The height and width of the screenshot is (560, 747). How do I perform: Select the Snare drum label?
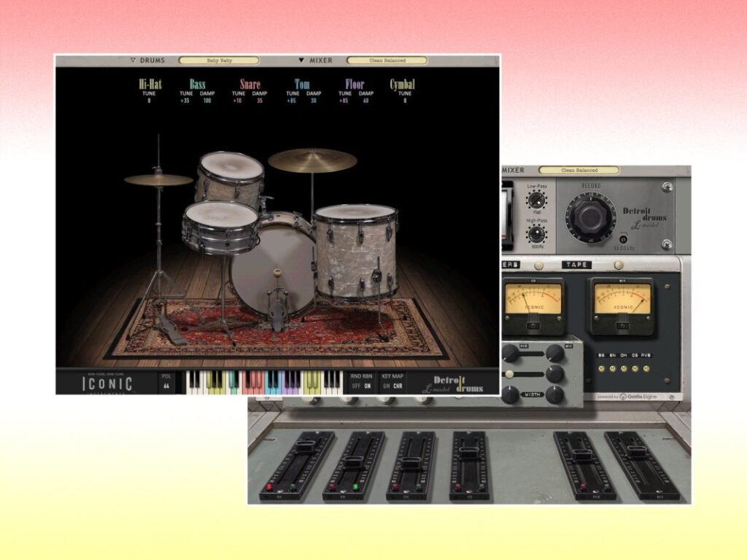pyautogui.click(x=250, y=85)
